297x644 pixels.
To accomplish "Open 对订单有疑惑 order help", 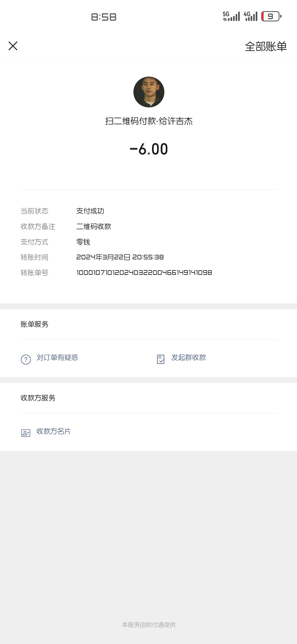I will (57, 358).
